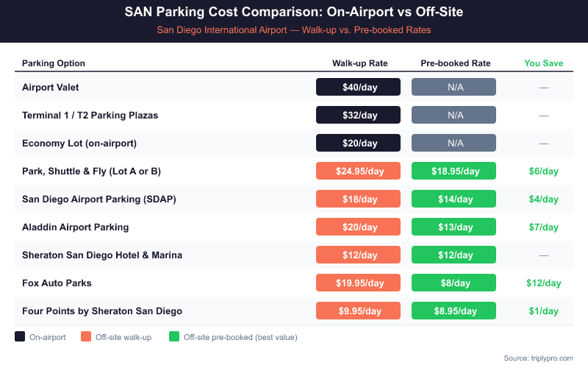
Task: Click the Pre-booked Rate column header
Action: click(x=455, y=63)
